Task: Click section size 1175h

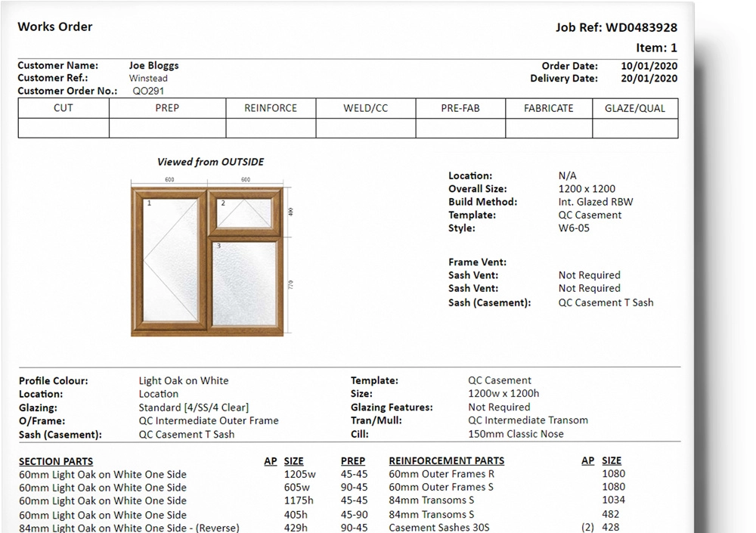Action: click(x=299, y=500)
